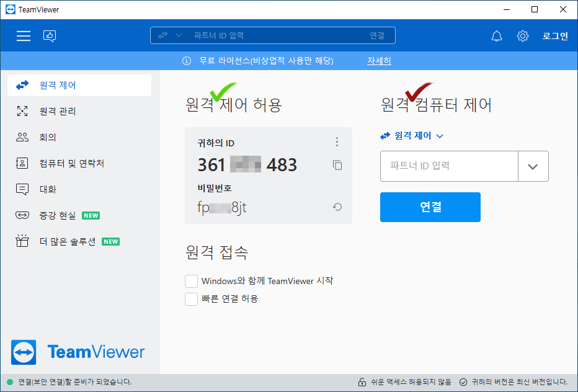Viewport: 578px width, 392px height.
Task: Click 로그인 in the top bar
Action: click(x=555, y=36)
